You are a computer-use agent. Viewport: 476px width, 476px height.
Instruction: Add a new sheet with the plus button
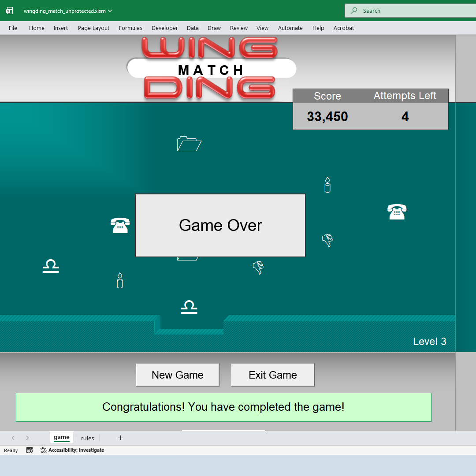(120, 438)
